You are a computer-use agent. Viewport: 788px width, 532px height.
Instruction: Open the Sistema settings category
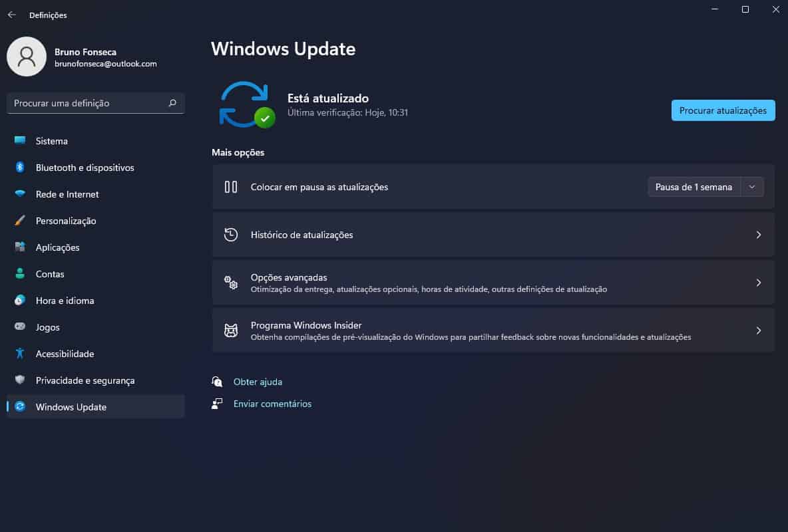point(95,141)
